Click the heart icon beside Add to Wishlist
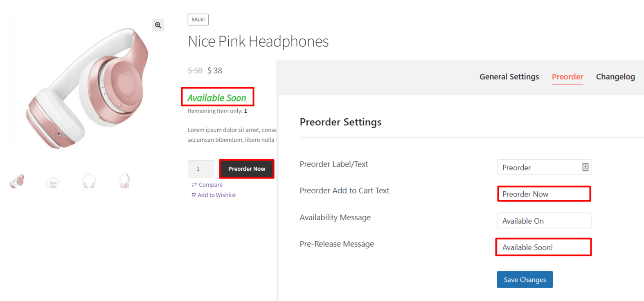 [194, 195]
